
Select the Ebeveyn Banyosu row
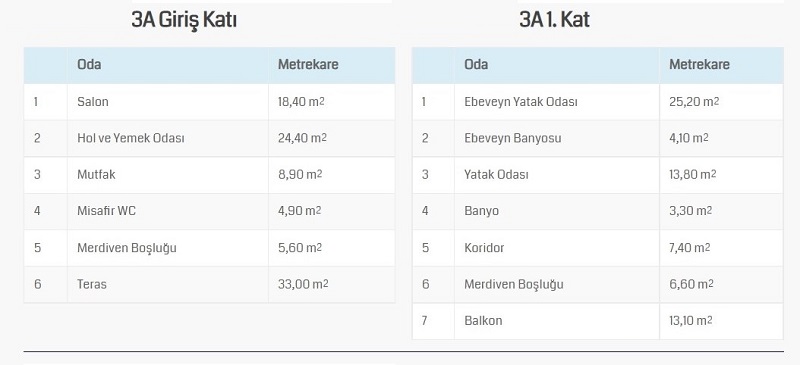(597, 138)
